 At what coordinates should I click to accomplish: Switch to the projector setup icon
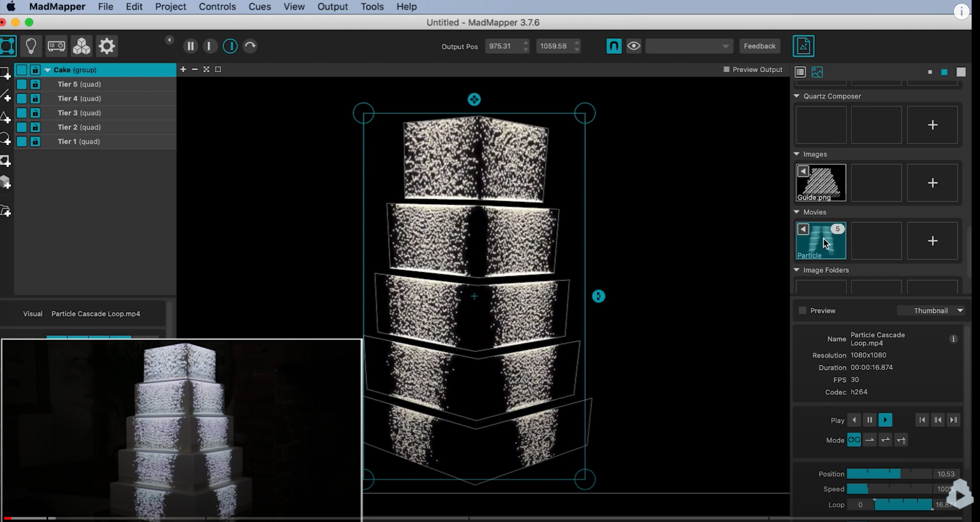tap(56, 46)
